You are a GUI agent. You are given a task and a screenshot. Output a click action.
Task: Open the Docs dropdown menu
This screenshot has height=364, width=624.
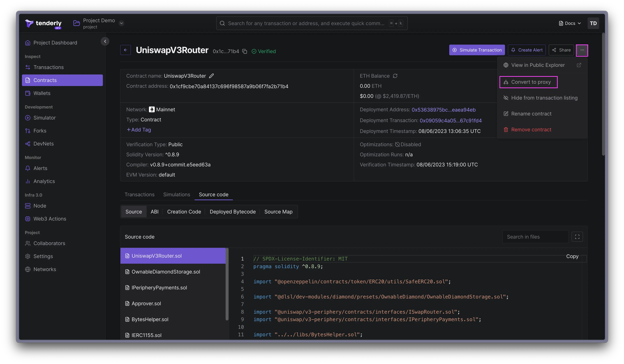click(570, 23)
